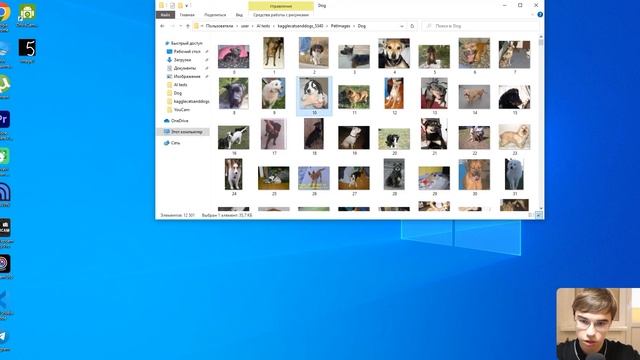Click Properties icon in quick access toolbar
This screenshot has height=360, width=640.
172,5
